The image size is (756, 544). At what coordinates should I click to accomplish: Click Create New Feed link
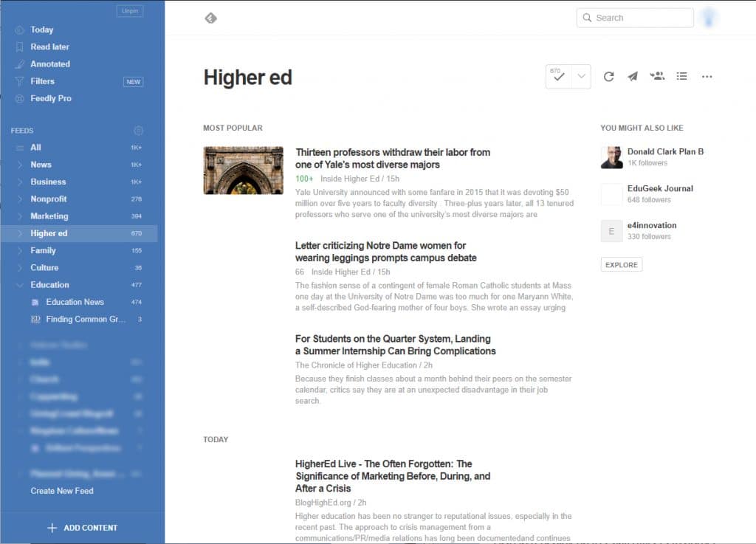(62, 491)
